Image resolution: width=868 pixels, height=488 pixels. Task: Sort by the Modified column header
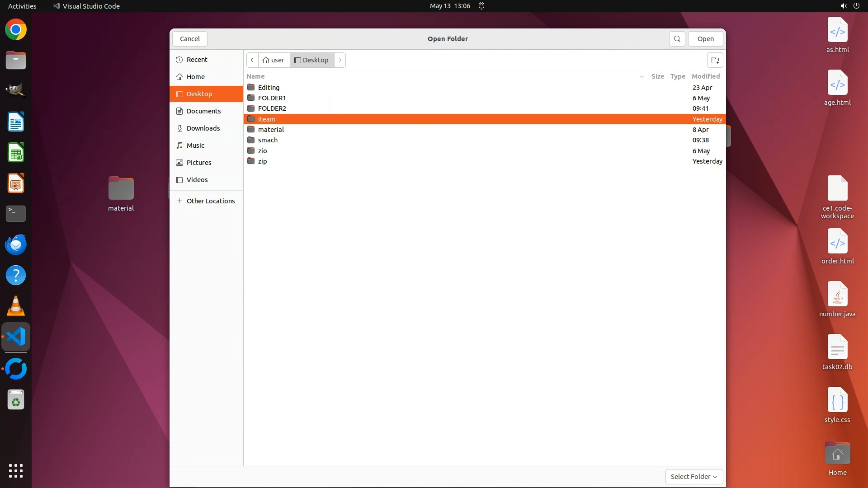point(705,76)
